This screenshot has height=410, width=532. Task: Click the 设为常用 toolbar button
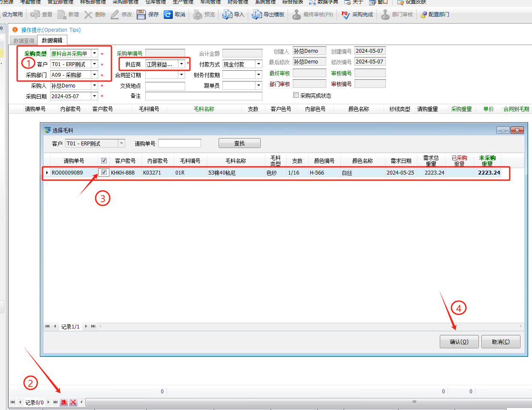[x=12, y=15]
